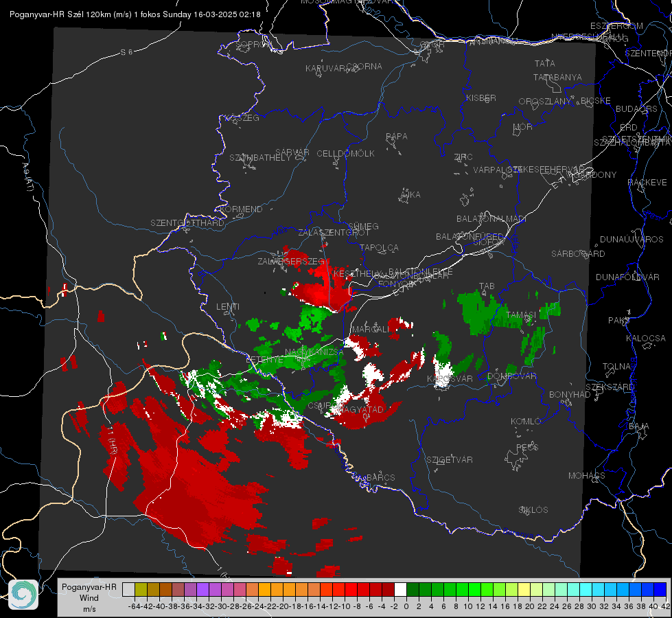Click the CELLDÖMÖLK city label
The image size is (672, 618).
[345, 154]
